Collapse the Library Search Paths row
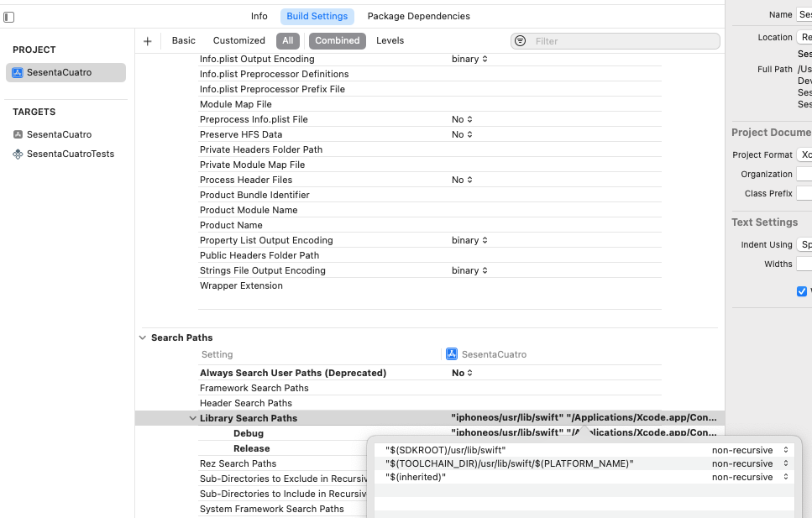The width and height of the screenshot is (812, 518). click(192, 418)
